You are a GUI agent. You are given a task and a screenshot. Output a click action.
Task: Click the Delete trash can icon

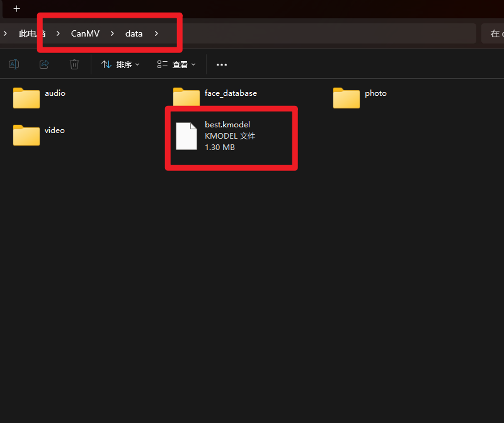pos(74,64)
